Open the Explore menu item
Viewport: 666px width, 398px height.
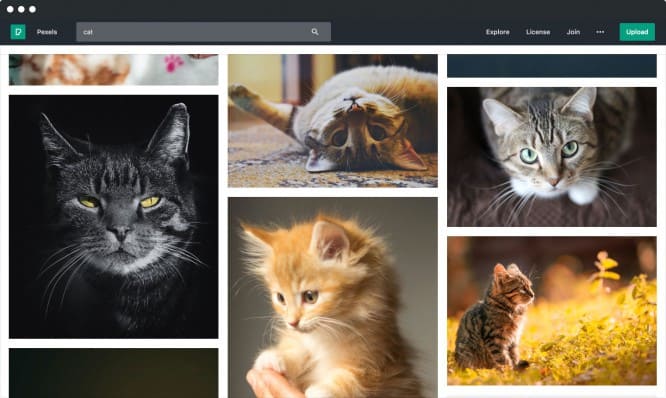[497, 32]
